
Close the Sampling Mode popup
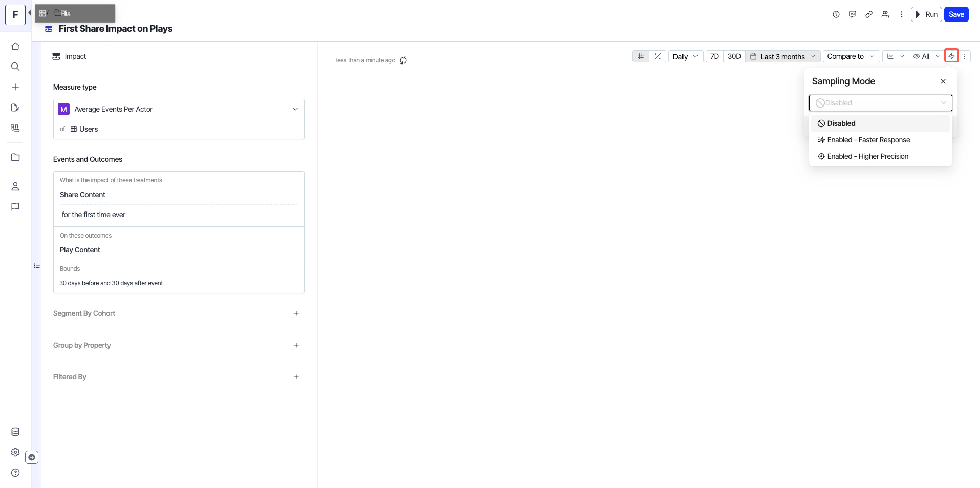click(x=943, y=81)
